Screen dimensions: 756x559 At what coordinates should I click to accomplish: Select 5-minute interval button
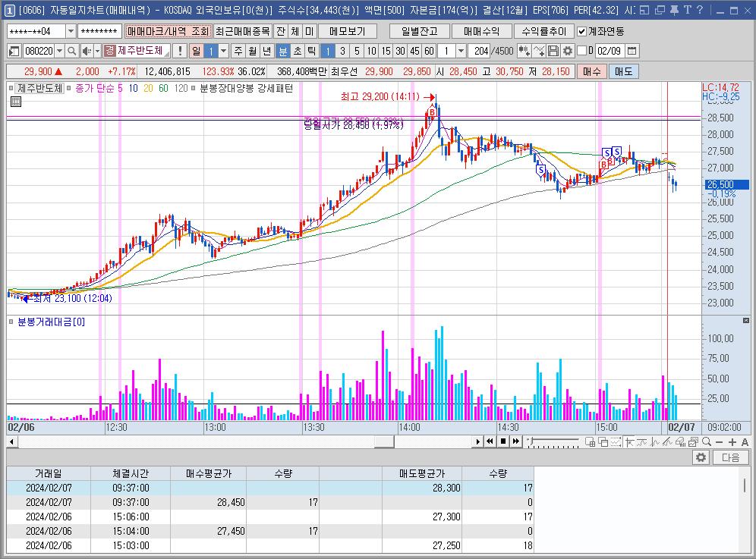357,51
